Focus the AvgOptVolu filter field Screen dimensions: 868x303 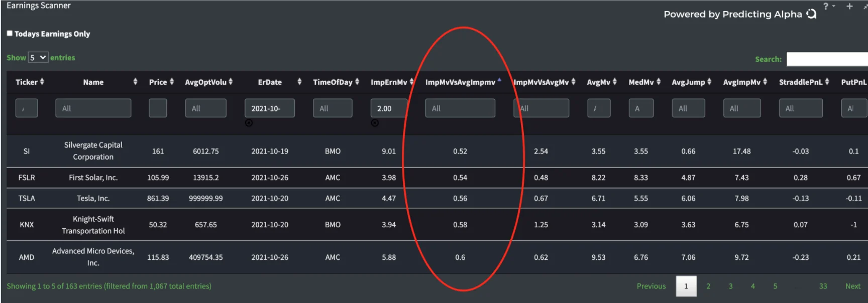(x=206, y=108)
